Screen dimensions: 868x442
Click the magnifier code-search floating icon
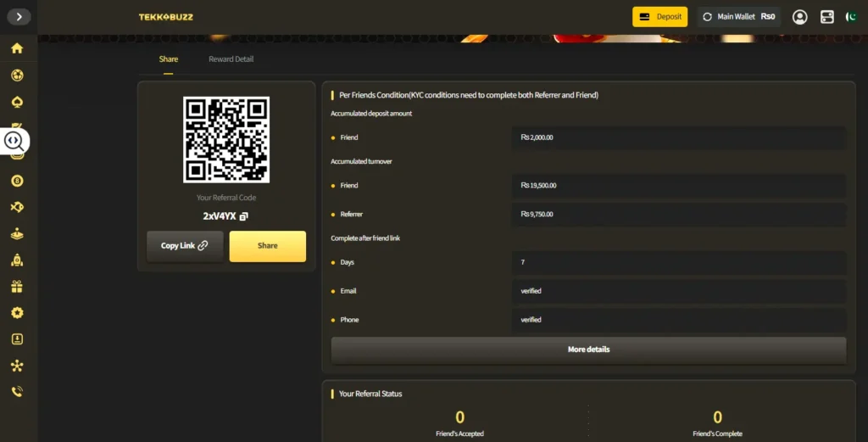(x=14, y=141)
